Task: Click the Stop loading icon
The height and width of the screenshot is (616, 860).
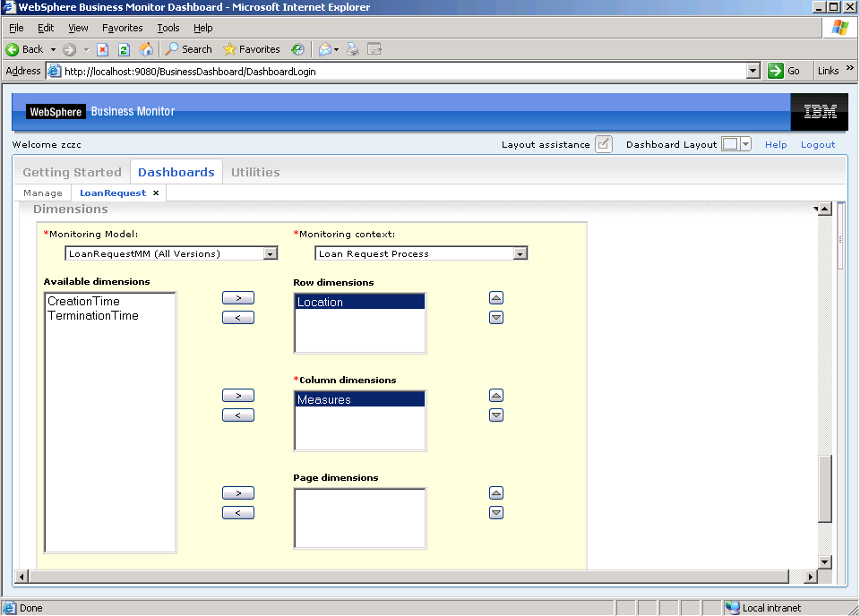Action: click(102, 49)
